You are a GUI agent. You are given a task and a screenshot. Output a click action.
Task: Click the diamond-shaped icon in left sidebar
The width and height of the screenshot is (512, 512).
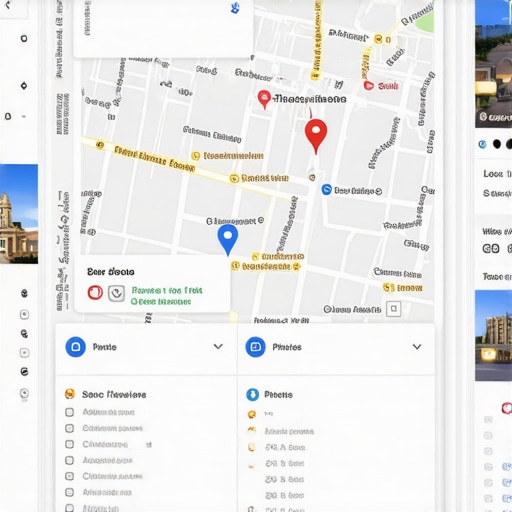click(24, 86)
